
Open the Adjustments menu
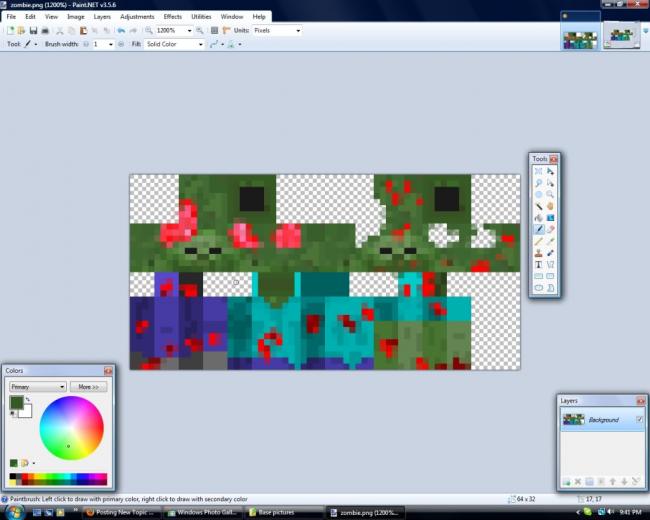137,17
